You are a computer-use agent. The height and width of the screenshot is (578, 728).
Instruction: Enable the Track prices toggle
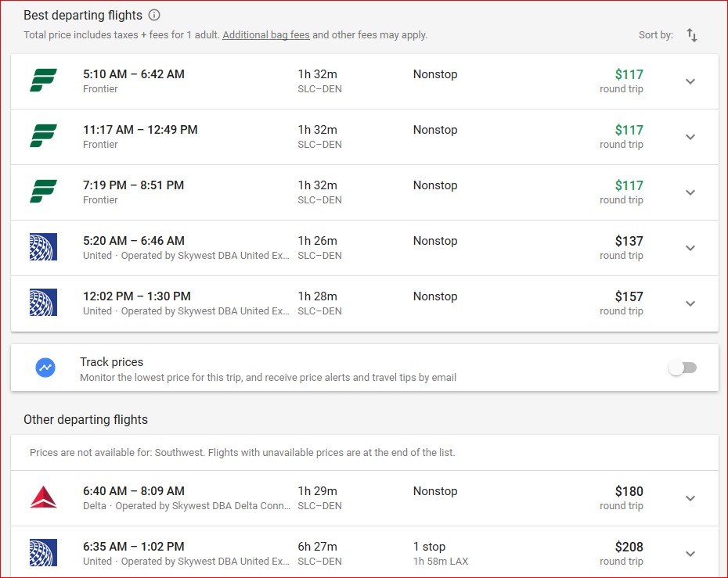click(x=683, y=368)
